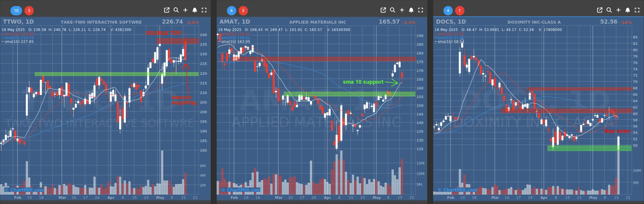Expand DOCS chart to fullscreen

[637, 10]
